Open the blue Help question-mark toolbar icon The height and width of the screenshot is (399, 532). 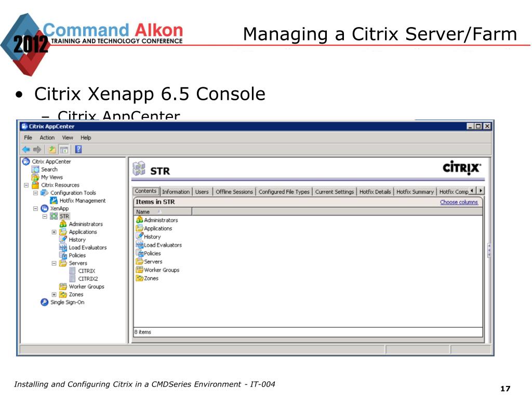[78, 149]
